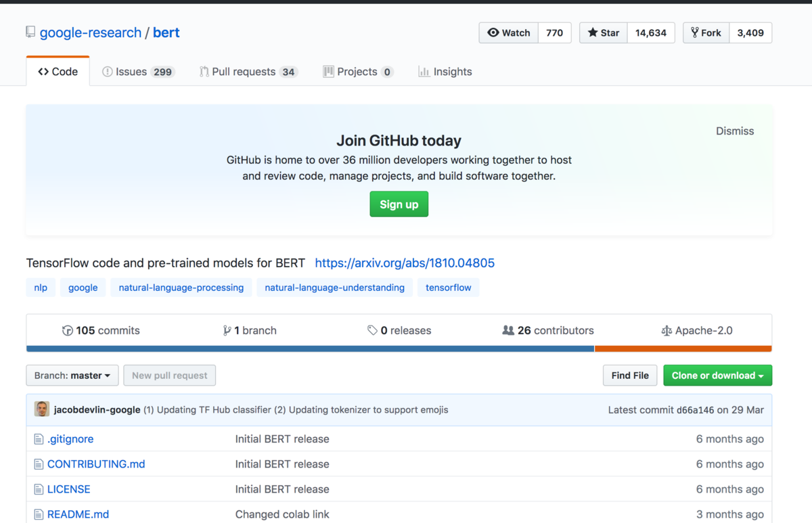Open the 3,409 forks count

click(750, 32)
